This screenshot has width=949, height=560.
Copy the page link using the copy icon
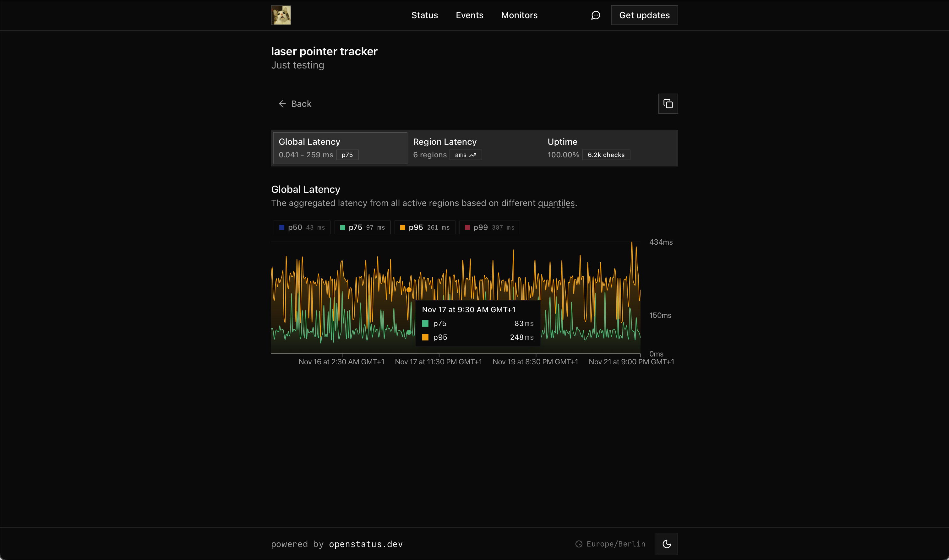[x=668, y=103]
